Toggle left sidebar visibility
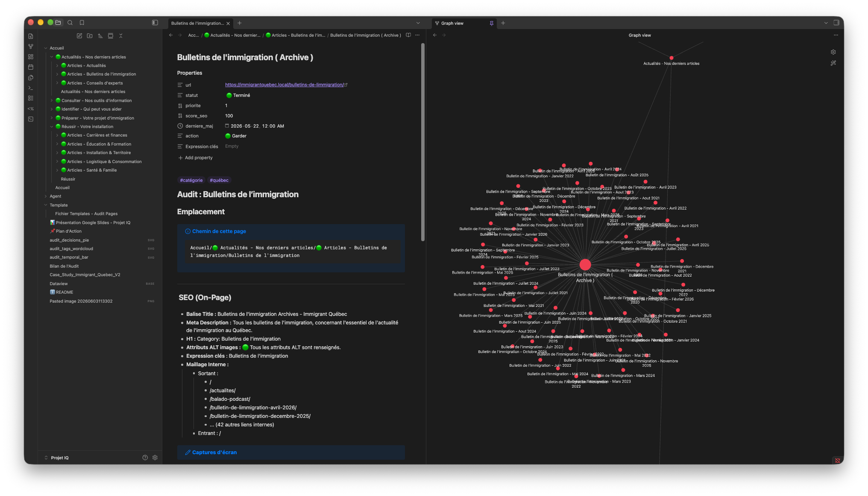The width and height of the screenshot is (868, 496). (x=155, y=23)
